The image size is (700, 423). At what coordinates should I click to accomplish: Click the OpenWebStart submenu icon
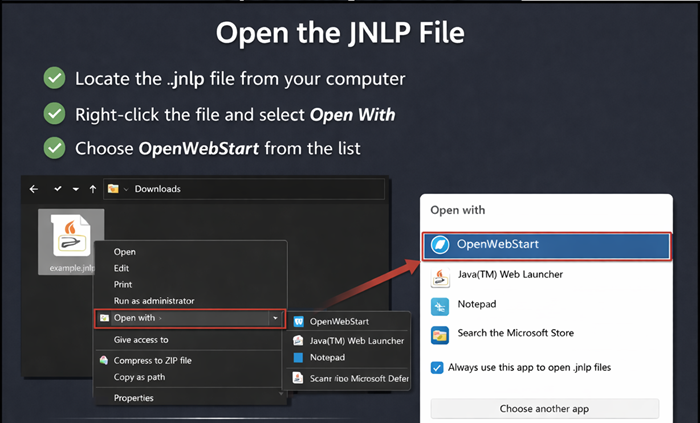(298, 321)
